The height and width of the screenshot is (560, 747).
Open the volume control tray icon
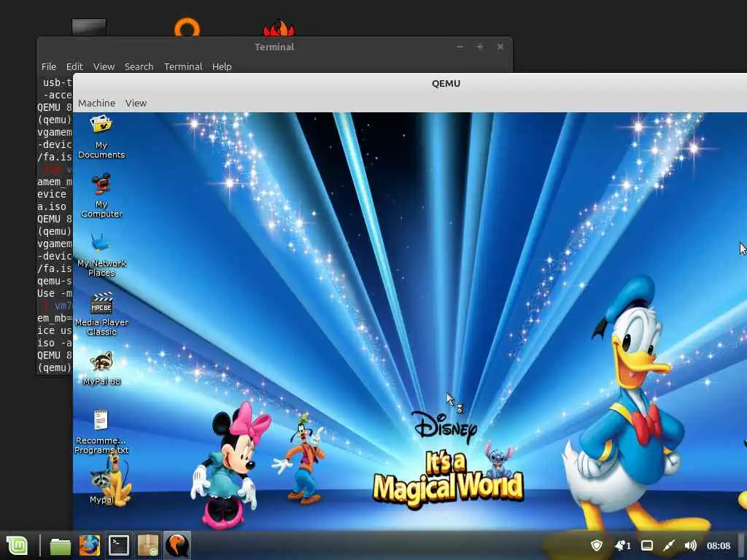[x=690, y=545]
